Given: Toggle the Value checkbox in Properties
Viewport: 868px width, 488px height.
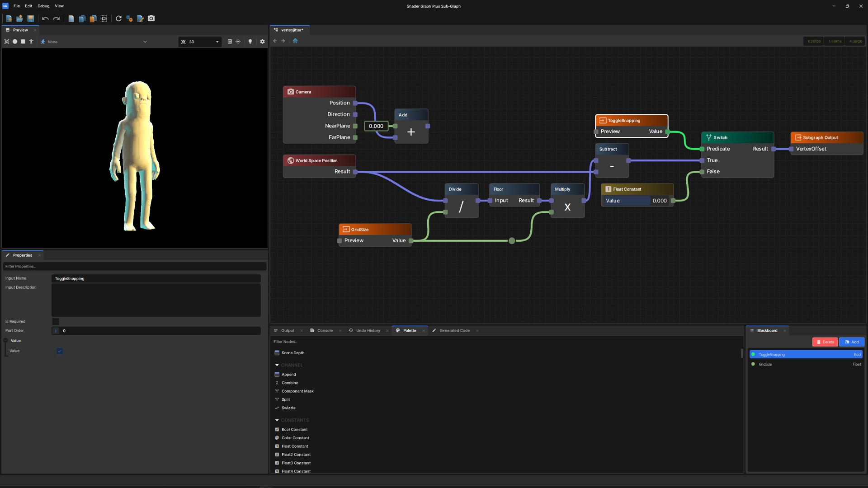Looking at the screenshot, I should click(59, 351).
